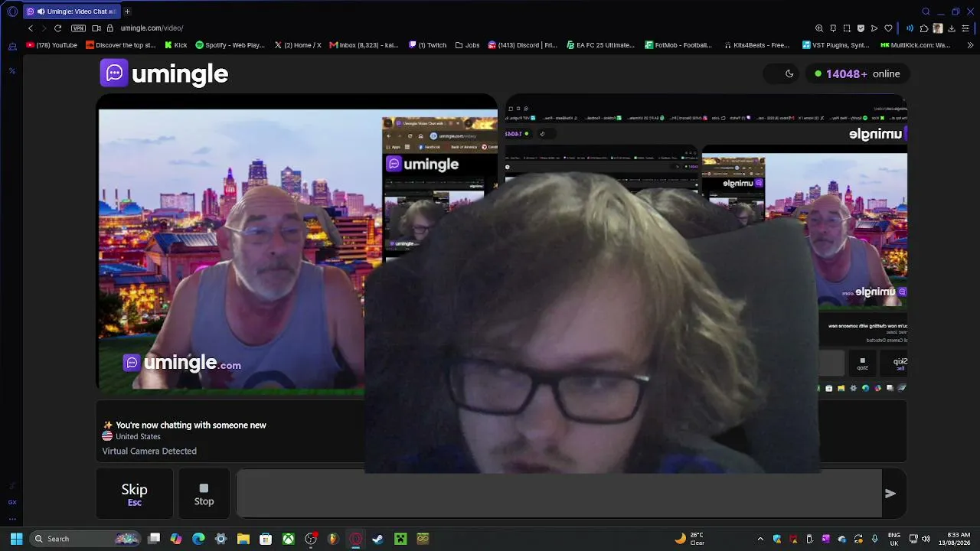The image size is (980, 551).
Task: Open a new browser tab
Action: click(127, 11)
